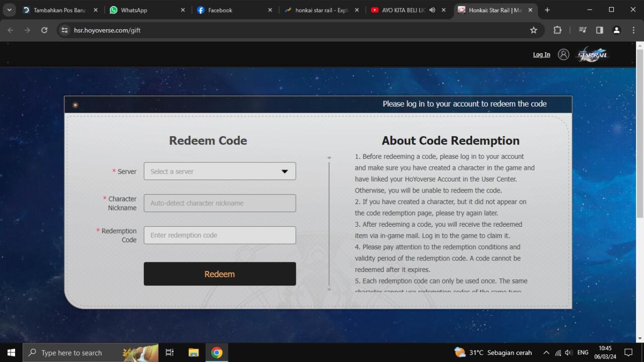Screen dimensions: 644x362
Task: Go back to the previous page
Action: pos(11,30)
